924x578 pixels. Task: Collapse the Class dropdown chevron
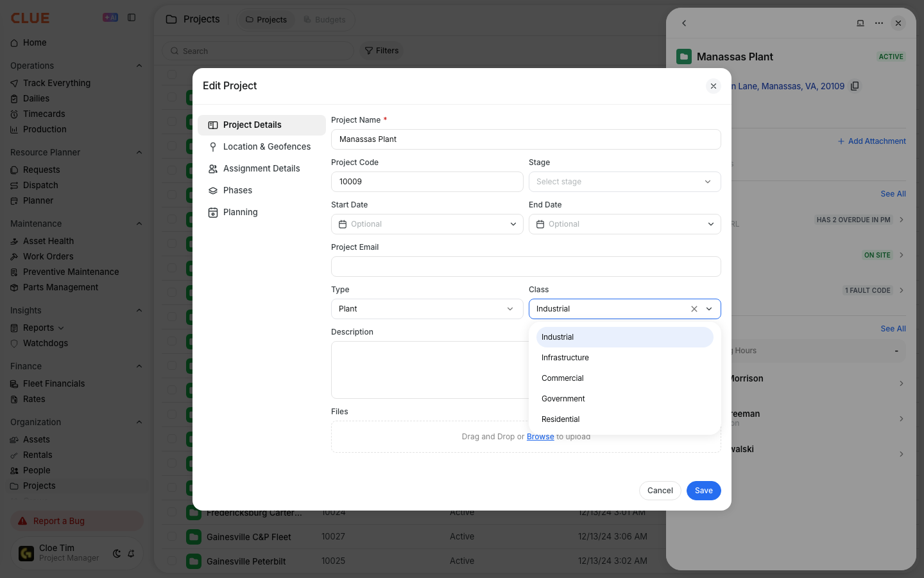click(709, 309)
